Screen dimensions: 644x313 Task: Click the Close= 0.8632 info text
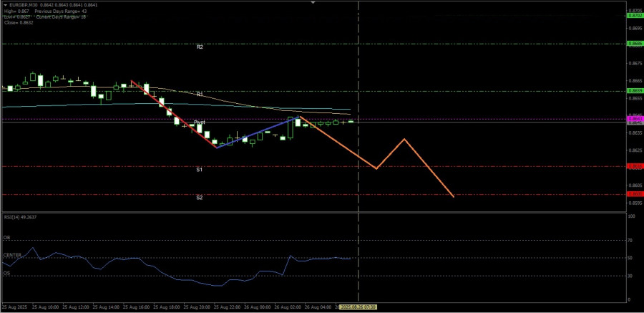point(19,23)
